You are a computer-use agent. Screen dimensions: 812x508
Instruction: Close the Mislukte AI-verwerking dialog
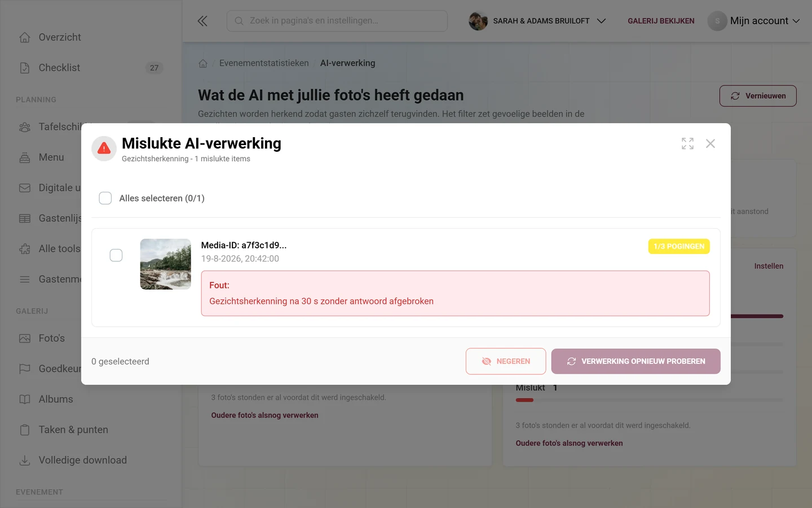(x=710, y=143)
